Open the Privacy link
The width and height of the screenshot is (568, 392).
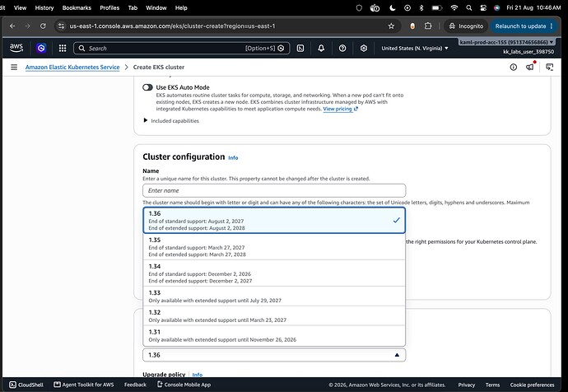pos(466,385)
